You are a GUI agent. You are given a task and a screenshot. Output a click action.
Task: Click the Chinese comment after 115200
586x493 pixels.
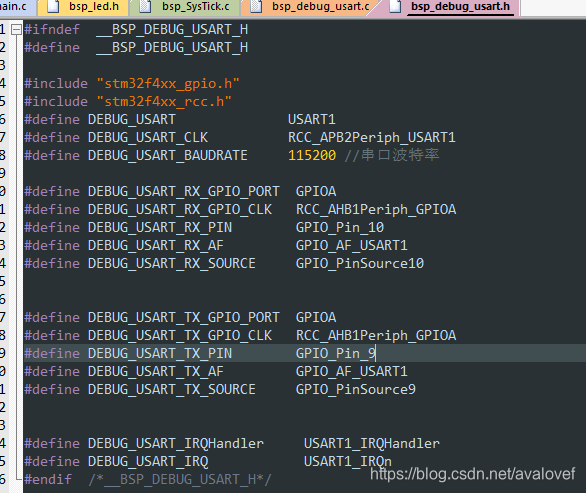coord(392,155)
